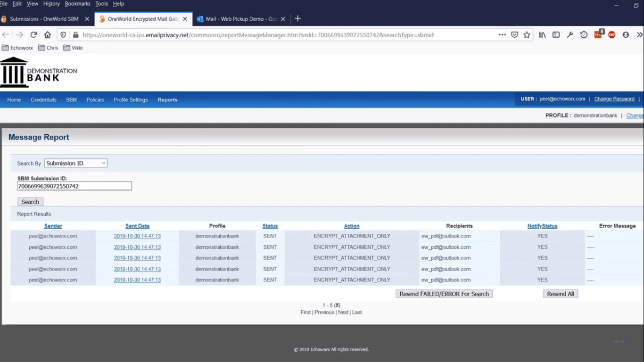Viewport: 644px width, 362px height.
Task: Sort results by the NotifyStatus column
Action: 542,226
